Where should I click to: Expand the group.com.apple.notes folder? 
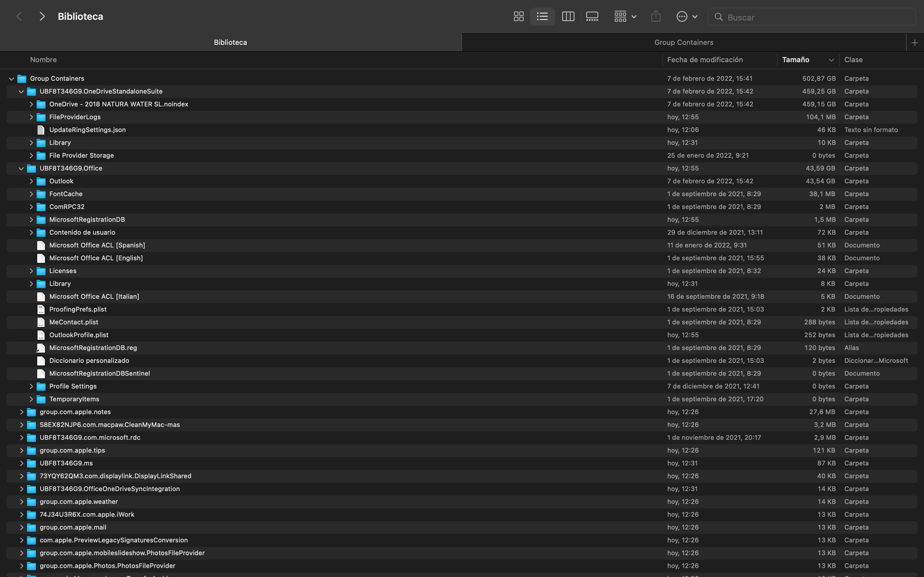click(21, 412)
